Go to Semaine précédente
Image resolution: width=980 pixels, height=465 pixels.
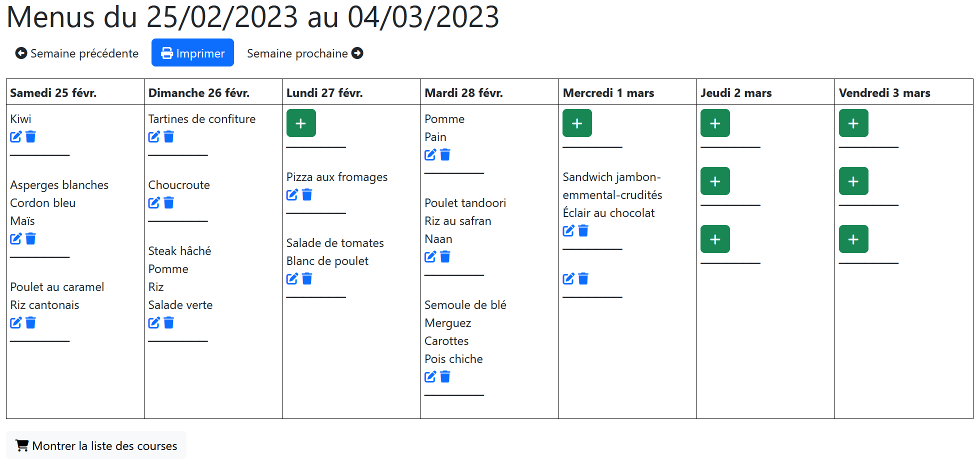(77, 53)
